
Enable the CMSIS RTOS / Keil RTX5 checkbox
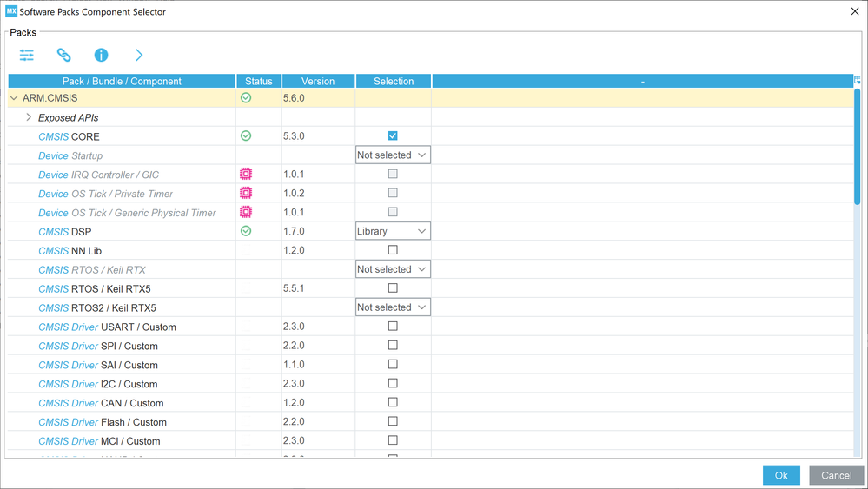393,287
